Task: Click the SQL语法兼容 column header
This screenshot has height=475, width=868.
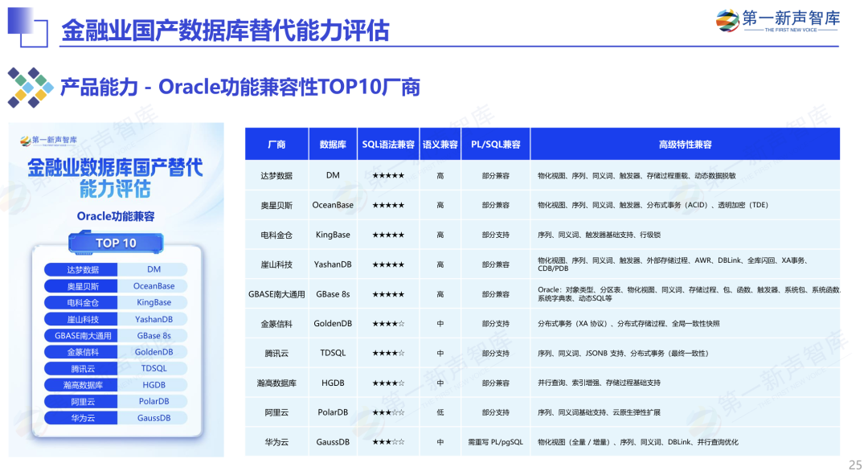Action: (x=388, y=145)
